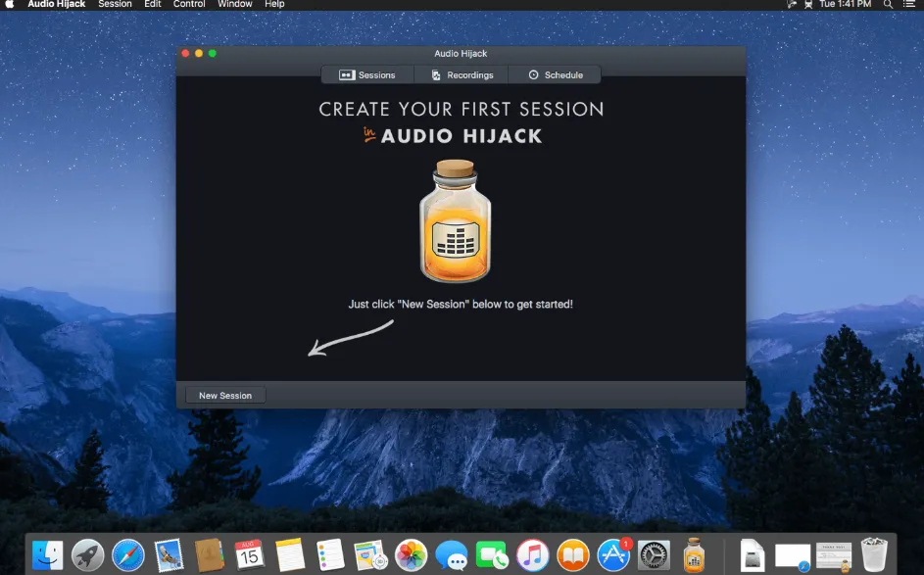Click the Spotlight search magnifier icon

pyautogui.click(x=888, y=4)
